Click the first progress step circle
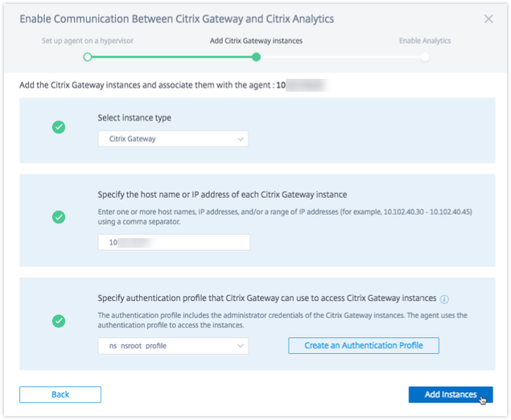511x420 pixels. pos(88,57)
